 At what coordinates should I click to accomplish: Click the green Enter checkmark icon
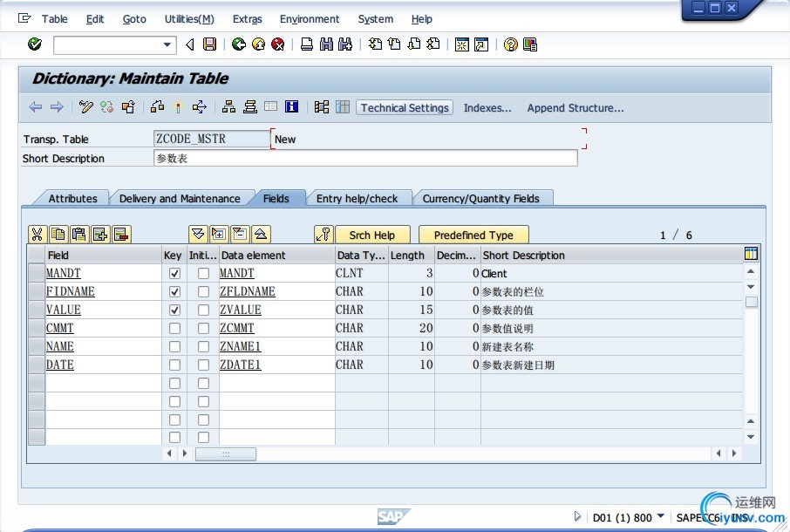pyautogui.click(x=35, y=44)
